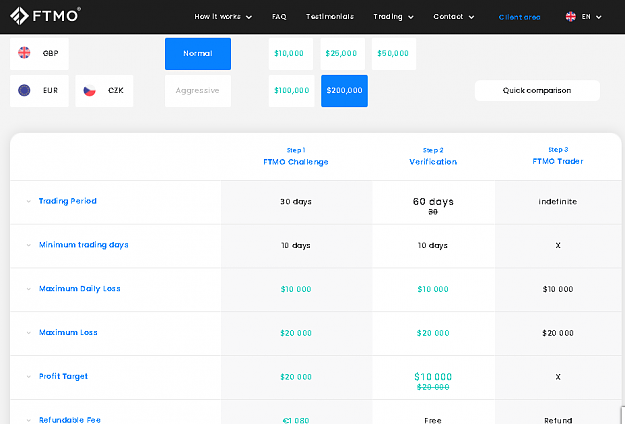The height and width of the screenshot is (424, 625).
Task: Expand the Minimum trading days chevron
Action: click(x=29, y=245)
